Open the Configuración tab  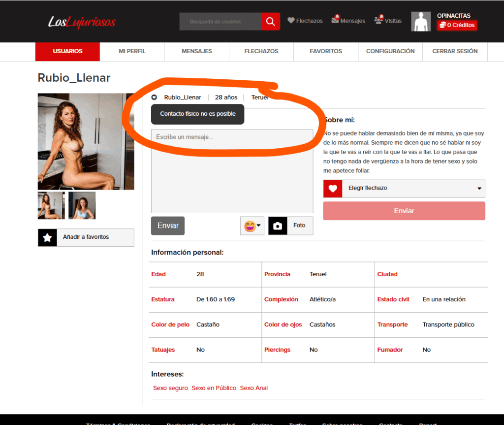[390, 51]
